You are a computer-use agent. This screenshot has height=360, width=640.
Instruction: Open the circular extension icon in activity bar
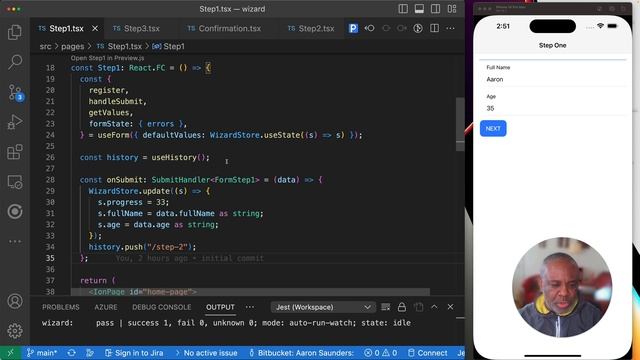click(15, 211)
